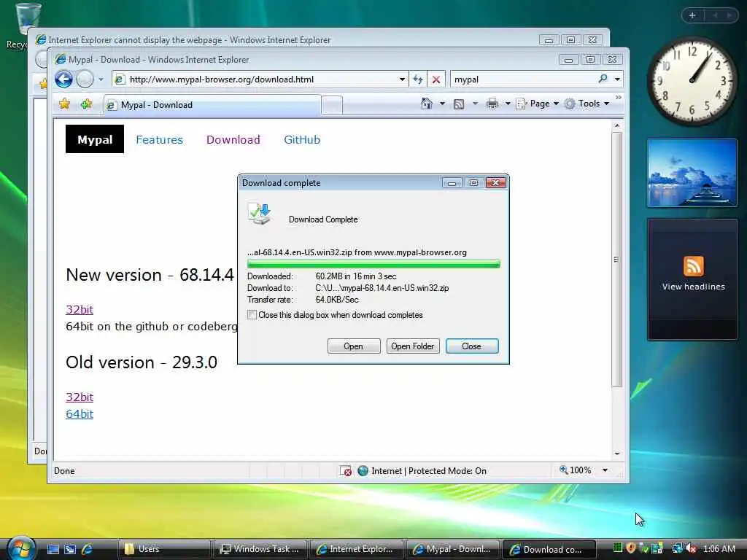Expand the Print options dropdown

(508, 104)
